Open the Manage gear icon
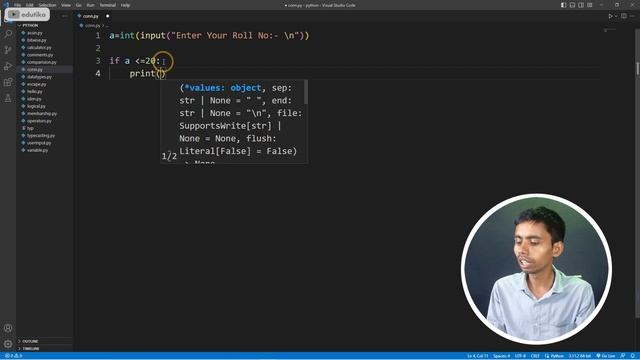Image resolution: width=640 pixels, height=360 pixels. (8, 344)
